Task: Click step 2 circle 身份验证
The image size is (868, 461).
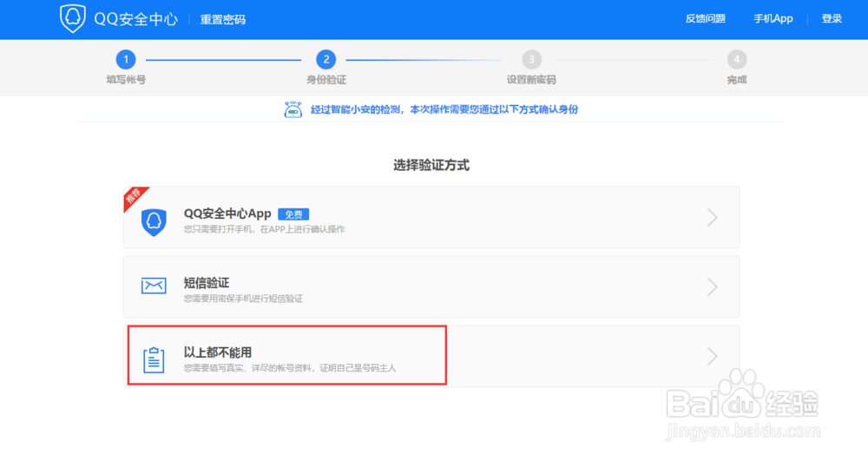Action: click(326, 59)
